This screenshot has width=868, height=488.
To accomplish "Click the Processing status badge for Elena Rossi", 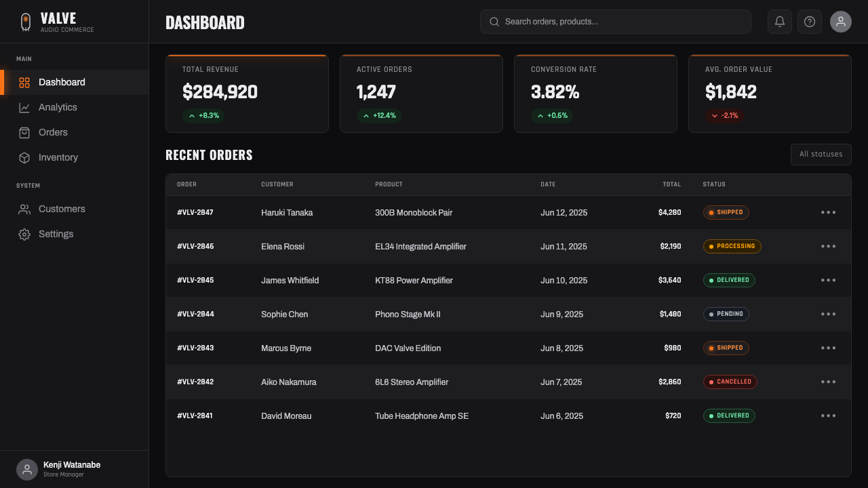I will click(732, 246).
